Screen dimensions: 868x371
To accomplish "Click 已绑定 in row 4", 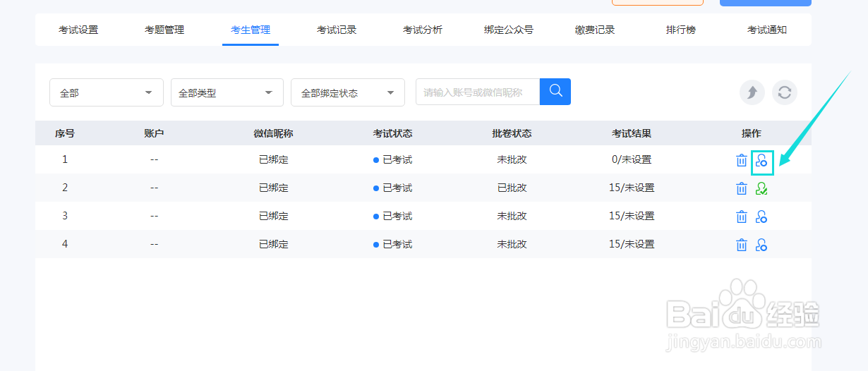I will coord(274,244).
